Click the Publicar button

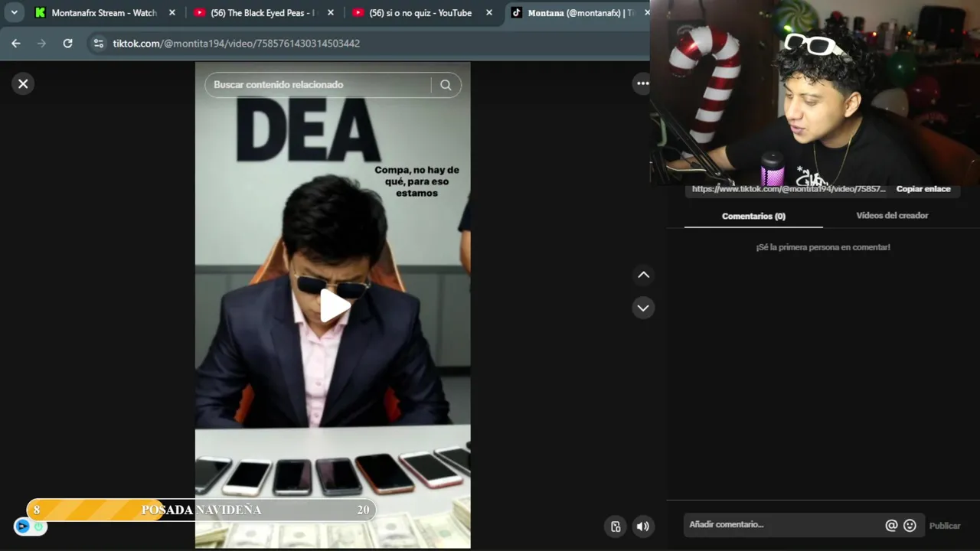[x=944, y=526]
